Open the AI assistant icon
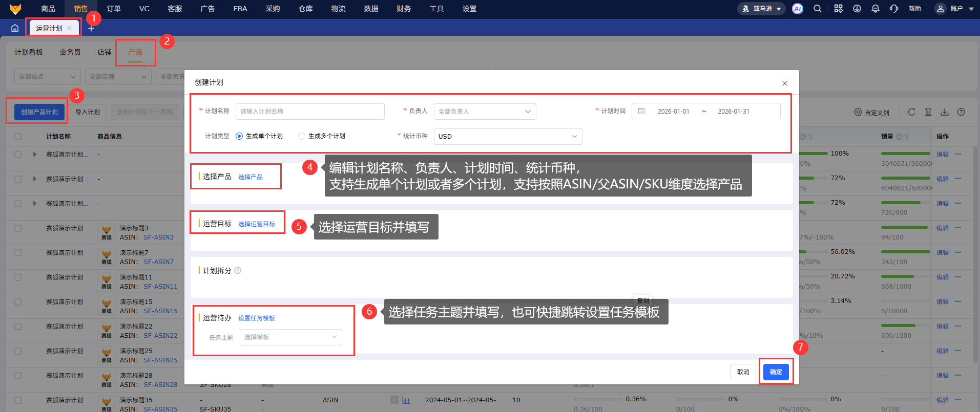Viewport: 980px width, 412px height. 797,9
